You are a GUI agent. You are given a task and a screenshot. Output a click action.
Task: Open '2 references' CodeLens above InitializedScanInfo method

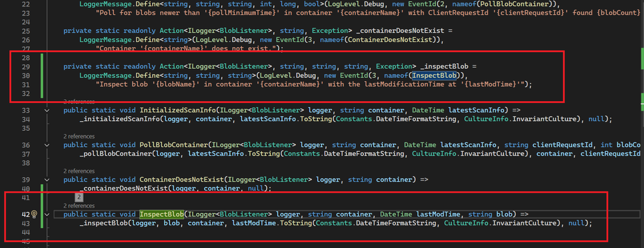79,101
